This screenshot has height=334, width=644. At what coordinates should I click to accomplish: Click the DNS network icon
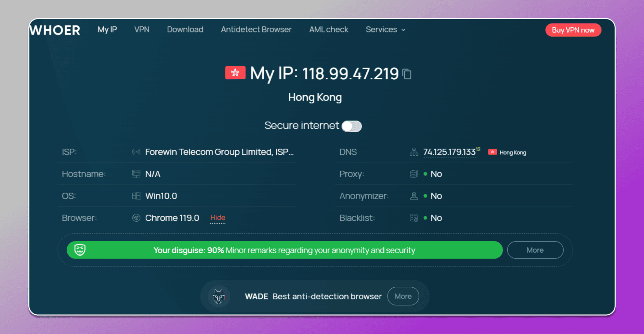[x=414, y=152]
